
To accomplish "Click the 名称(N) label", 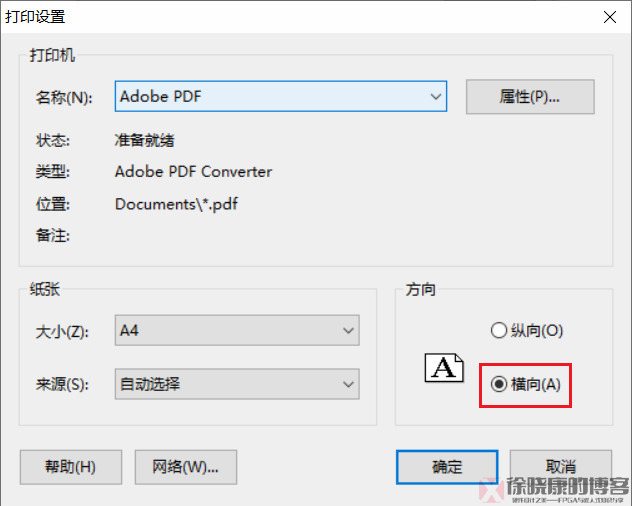I will pyautogui.click(x=64, y=98).
